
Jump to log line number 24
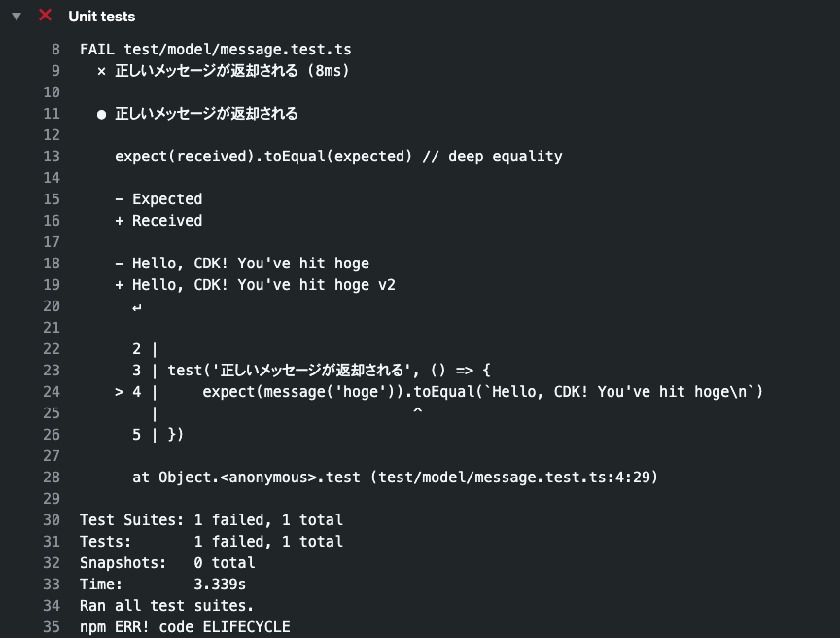(x=52, y=392)
